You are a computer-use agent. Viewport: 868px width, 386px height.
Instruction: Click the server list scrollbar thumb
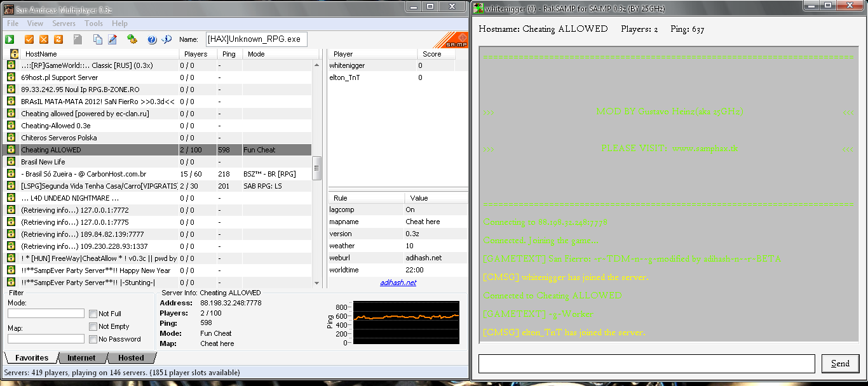(316, 168)
